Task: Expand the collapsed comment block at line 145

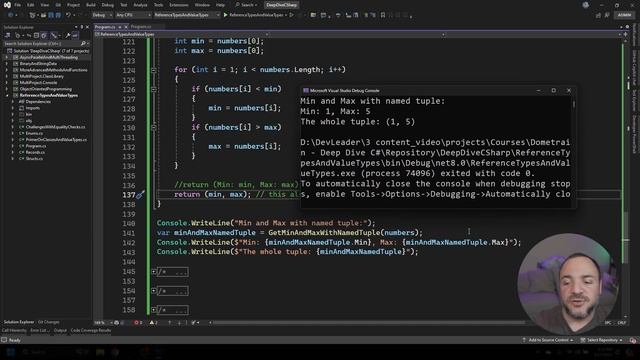Action: (x=154, y=271)
